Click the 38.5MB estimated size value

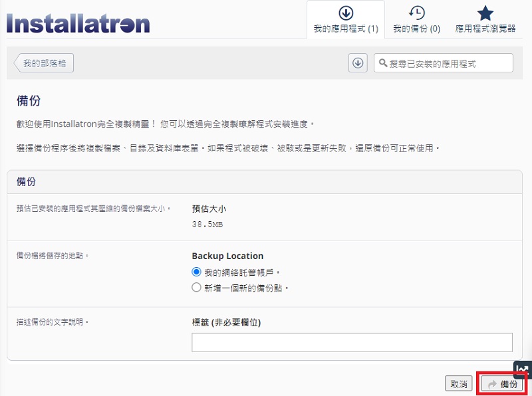click(x=207, y=224)
